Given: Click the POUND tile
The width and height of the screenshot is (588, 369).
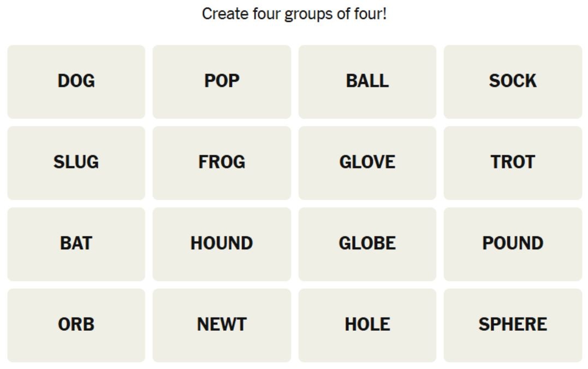Looking at the screenshot, I should pyautogui.click(x=513, y=244).
